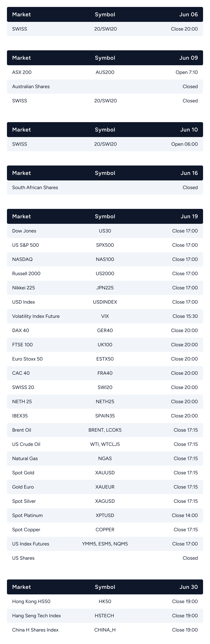Select the YMM5, ESM5, NQM5 symbols cell
Screen dimensions: 210x644
click(105, 544)
